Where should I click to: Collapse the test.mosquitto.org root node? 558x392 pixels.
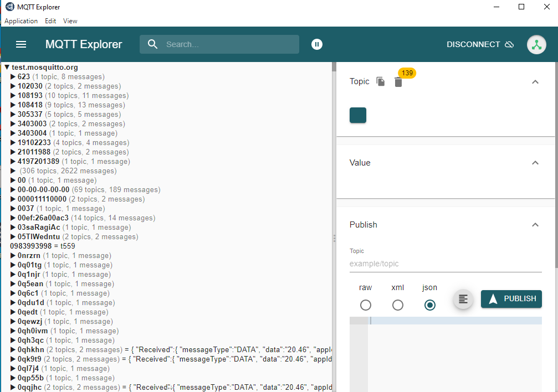tap(7, 67)
